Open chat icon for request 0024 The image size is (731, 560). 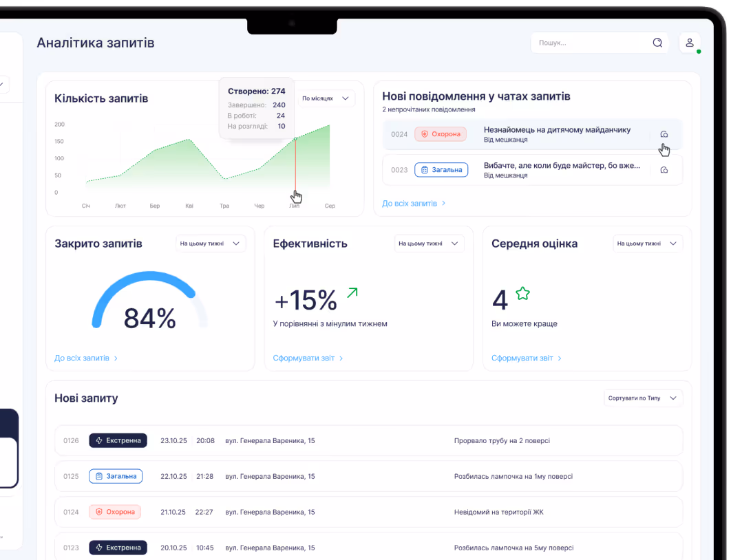pos(664,134)
